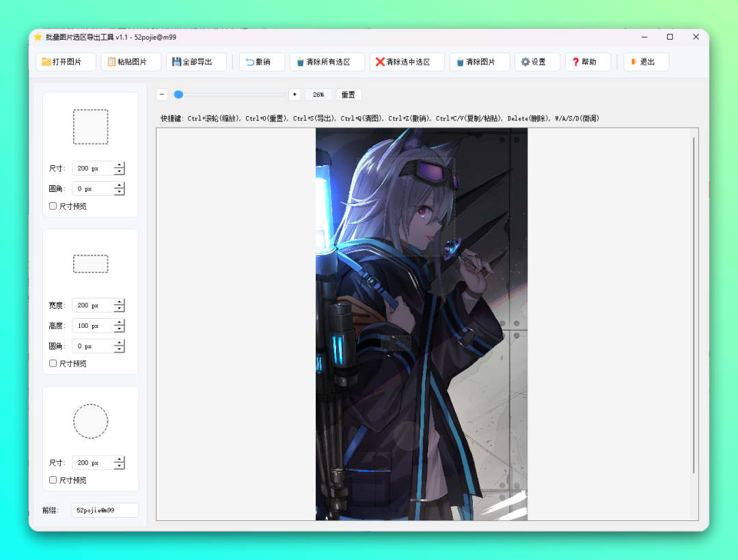Click the 前缀 prefix text field

105,510
